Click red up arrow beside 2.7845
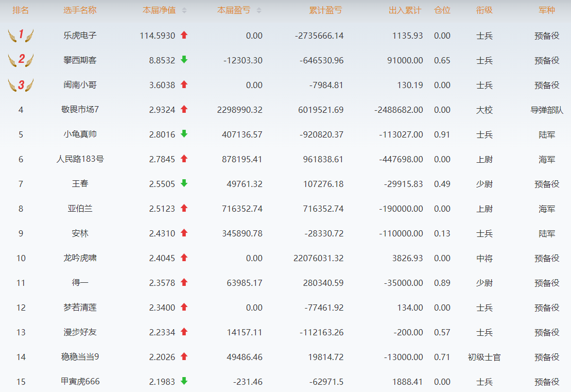The image size is (571, 392). click(x=184, y=159)
